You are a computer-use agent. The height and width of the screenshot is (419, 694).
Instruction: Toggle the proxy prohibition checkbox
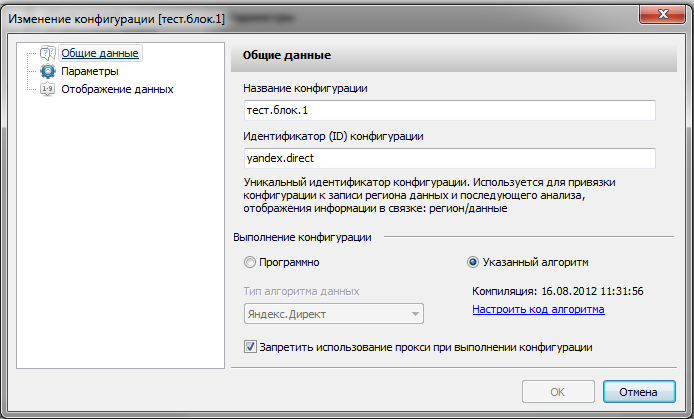click(250, 347)
